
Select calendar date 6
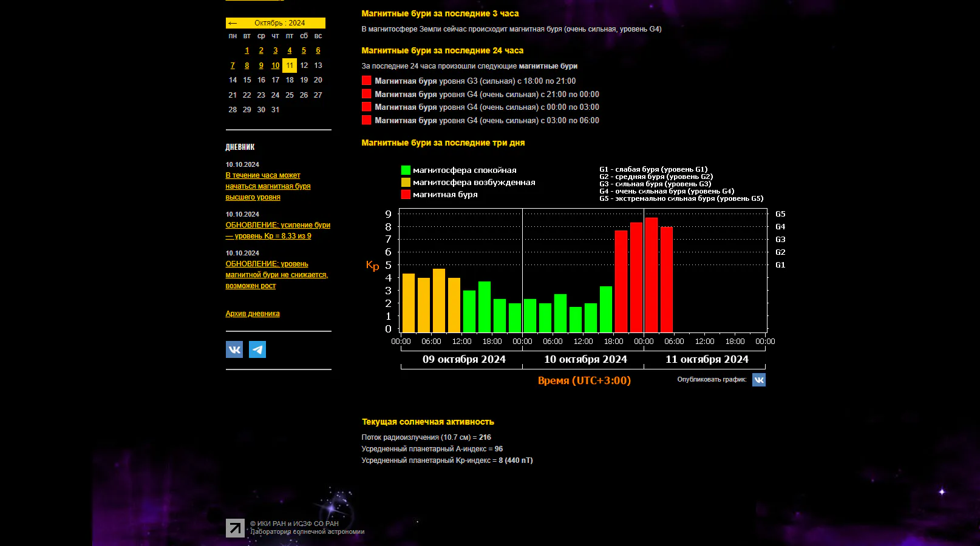click(x=318, y=50)
